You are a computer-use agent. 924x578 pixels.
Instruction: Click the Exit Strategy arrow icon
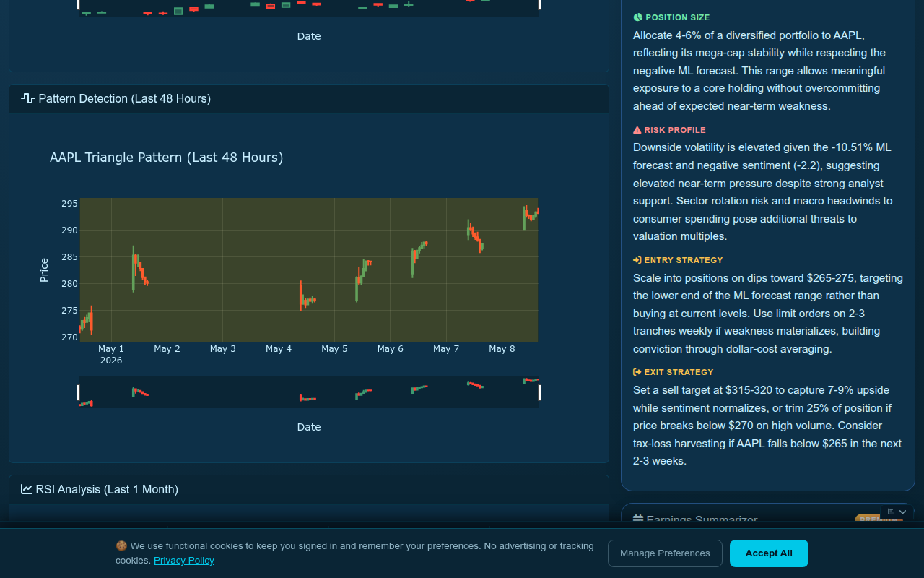tap(637, 372)
